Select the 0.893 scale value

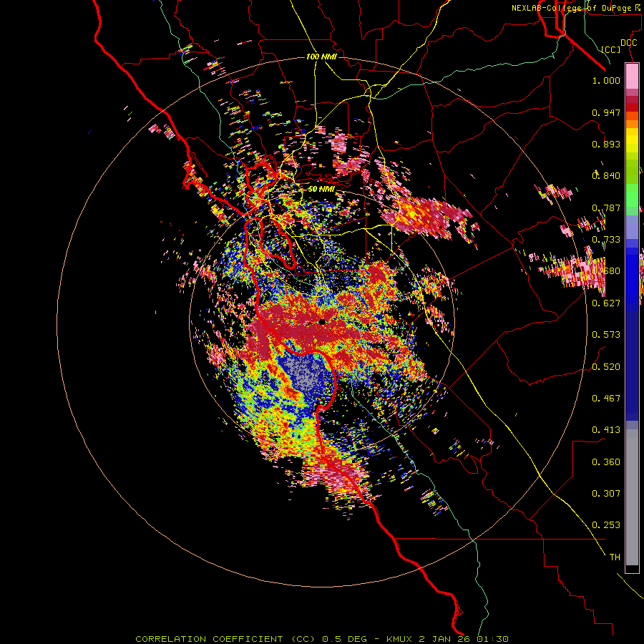pos(606,144)
